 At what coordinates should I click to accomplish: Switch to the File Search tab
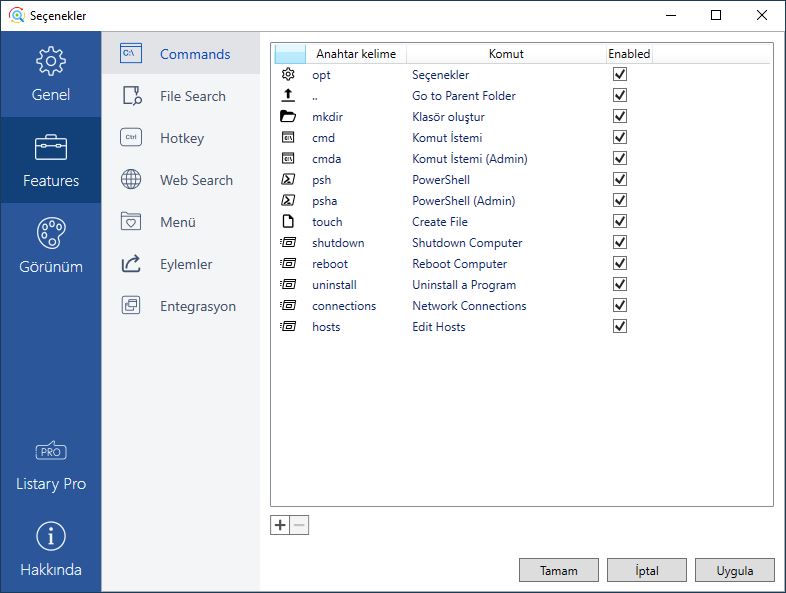click(181, 96)
